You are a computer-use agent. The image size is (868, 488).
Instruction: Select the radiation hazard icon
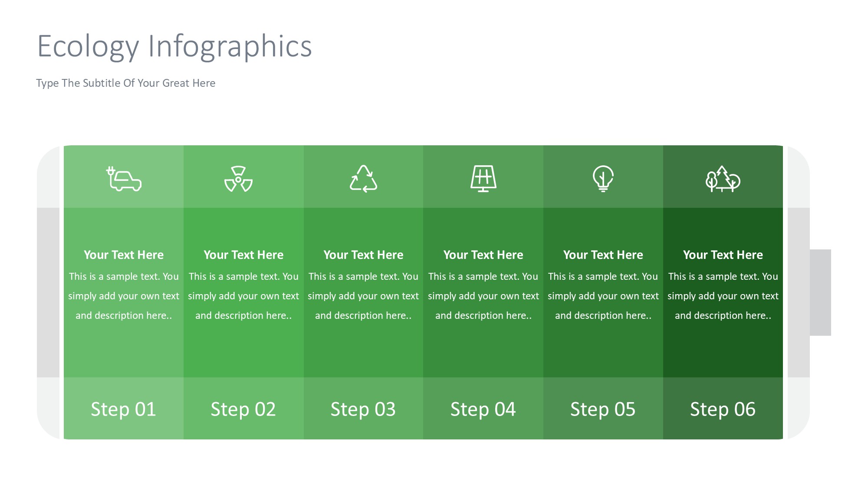pyautogui.click(x=238, y=179)
